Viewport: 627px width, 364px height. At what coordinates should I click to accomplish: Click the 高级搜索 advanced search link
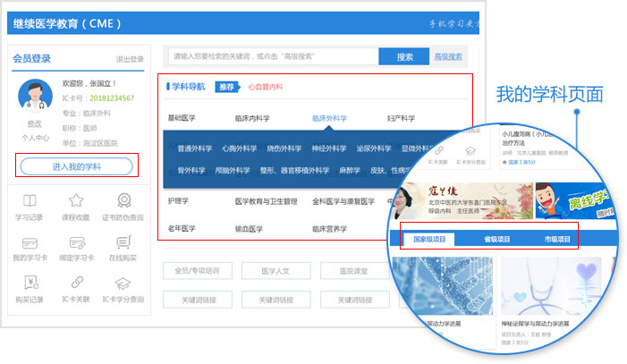pos(448,56)
